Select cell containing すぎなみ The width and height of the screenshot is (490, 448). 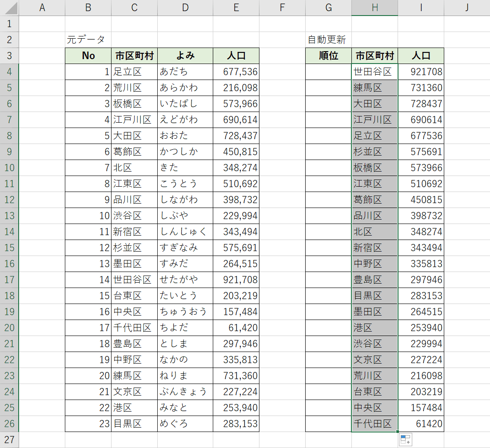click(185, 248)
